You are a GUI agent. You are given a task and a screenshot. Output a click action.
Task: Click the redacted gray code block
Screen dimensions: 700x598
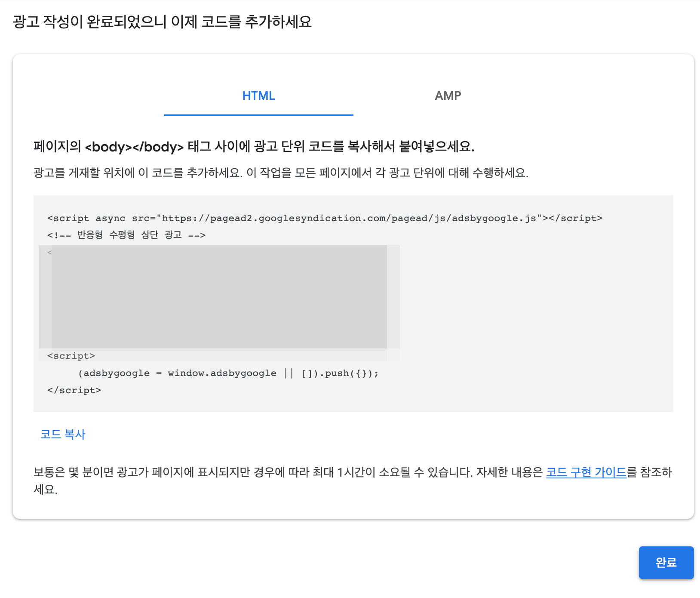click(x=219, y=297)
